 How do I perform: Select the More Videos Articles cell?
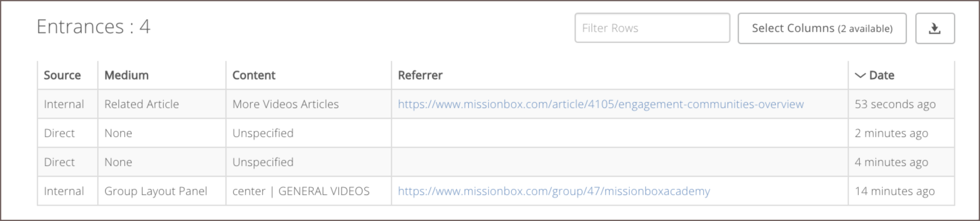[309, 104]
